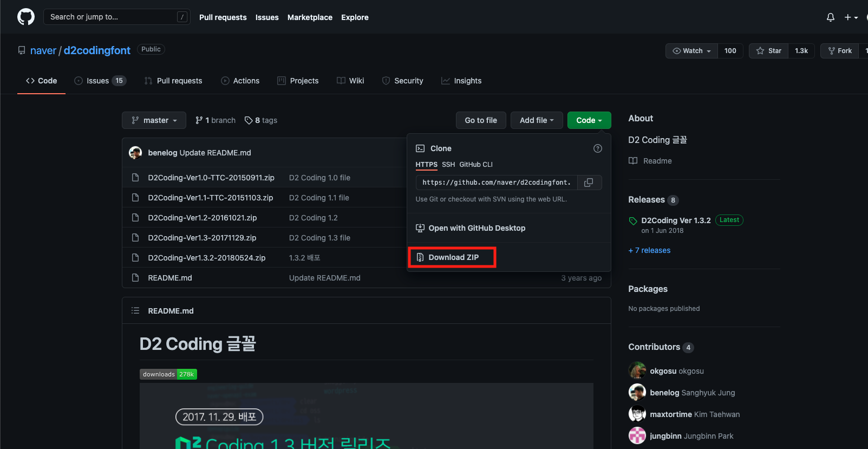Star the repository
The height and width of the screenshot is (449, 868).
pos(768,51)
